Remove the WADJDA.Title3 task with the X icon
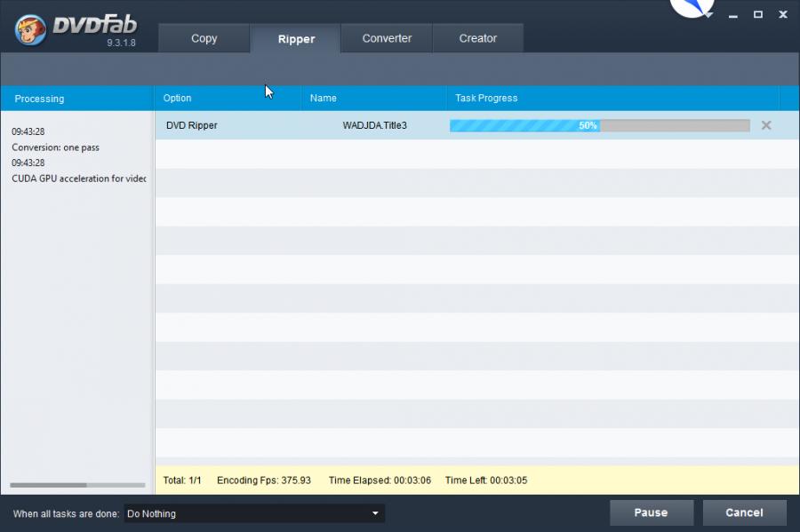800x532 pixels. (x=766, y=125)
